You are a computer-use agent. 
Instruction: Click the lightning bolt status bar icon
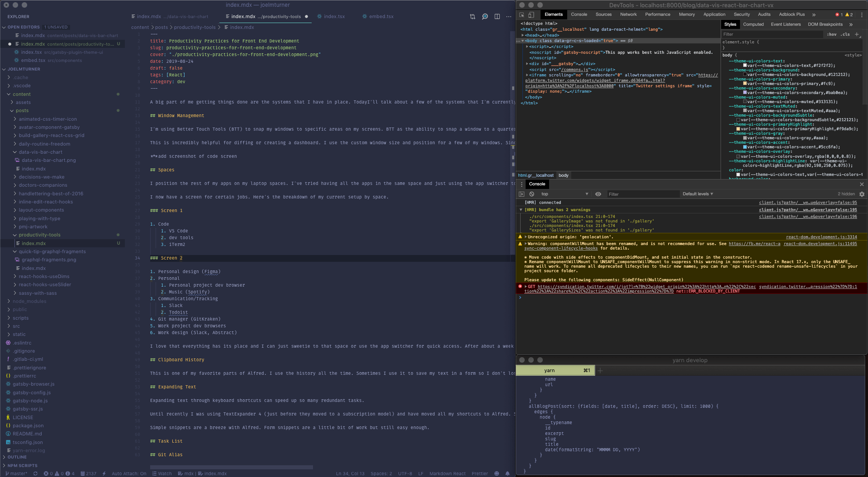(104, 473)
